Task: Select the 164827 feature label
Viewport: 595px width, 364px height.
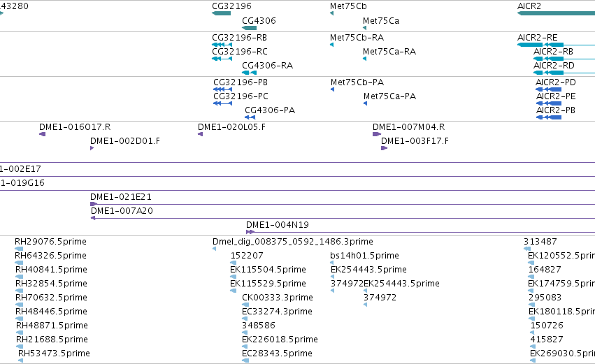Action: (x=545, y=270)
